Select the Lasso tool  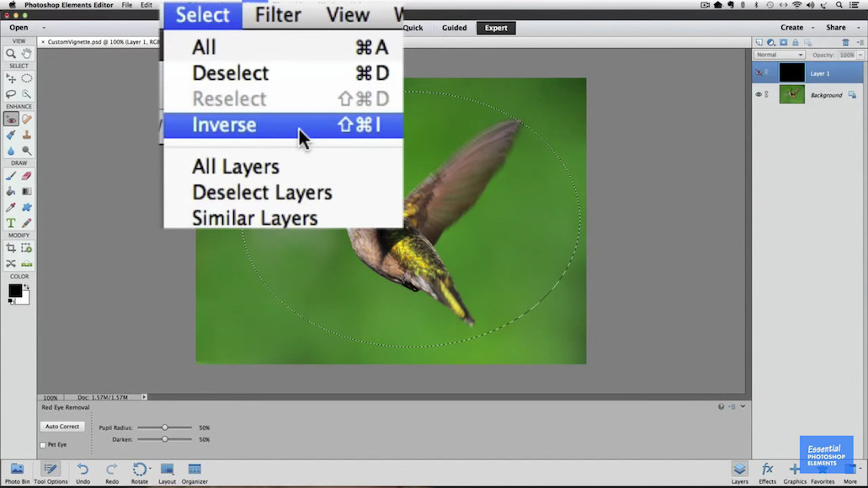(10, 94)
